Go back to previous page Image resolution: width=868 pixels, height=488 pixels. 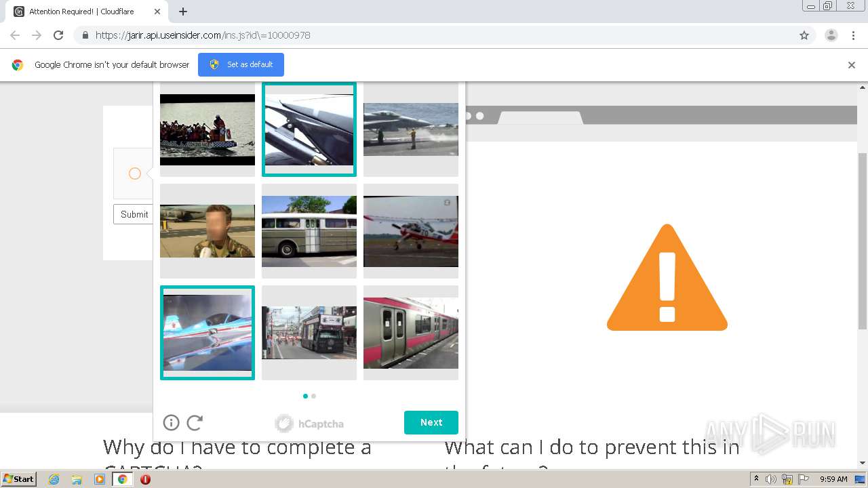point(15,35)
